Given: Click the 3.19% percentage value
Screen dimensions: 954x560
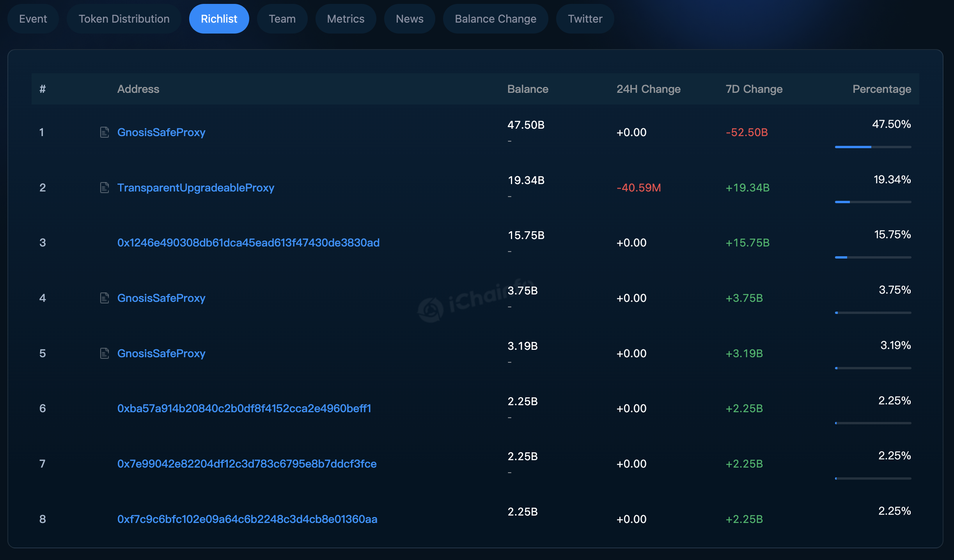Looking at the screenshot, I should [895, 345].
